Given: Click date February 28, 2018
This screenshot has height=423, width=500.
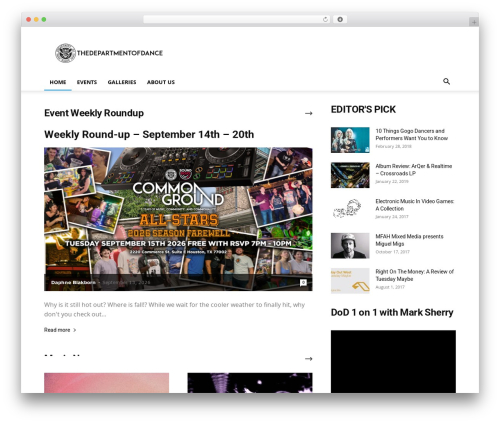Looking at the screenshot, I should coord(393,146).
